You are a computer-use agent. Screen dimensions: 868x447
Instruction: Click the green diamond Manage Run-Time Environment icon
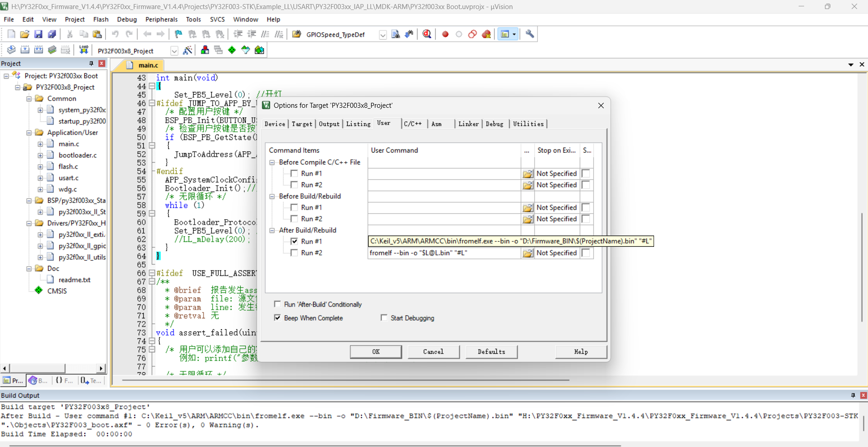232,50
